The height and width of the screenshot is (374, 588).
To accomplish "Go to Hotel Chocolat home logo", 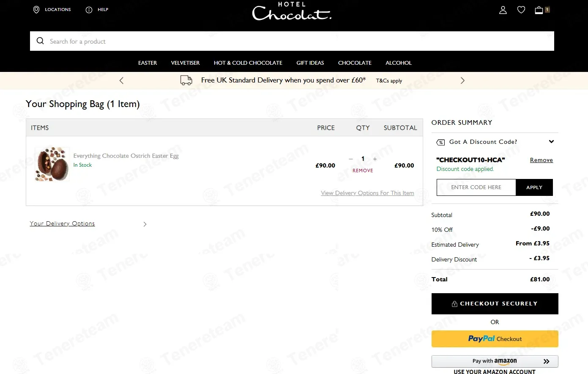I will 292,11.
